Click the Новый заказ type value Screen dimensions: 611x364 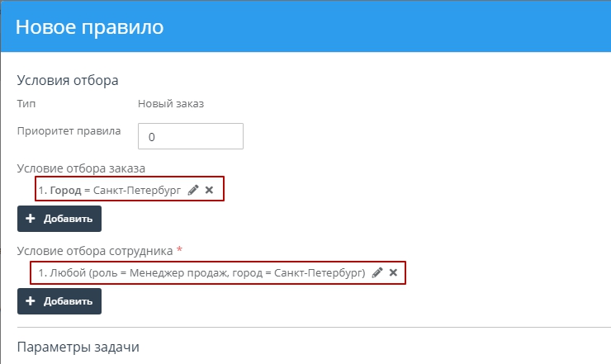pos(170,104)
